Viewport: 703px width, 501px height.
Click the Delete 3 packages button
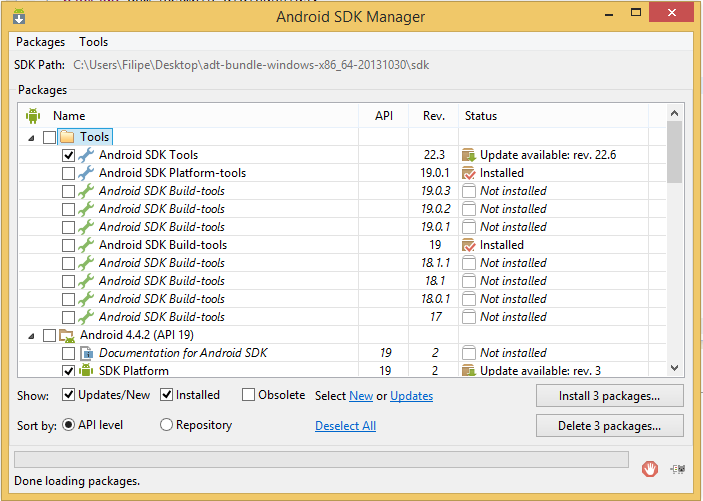[x=609, y=426]
